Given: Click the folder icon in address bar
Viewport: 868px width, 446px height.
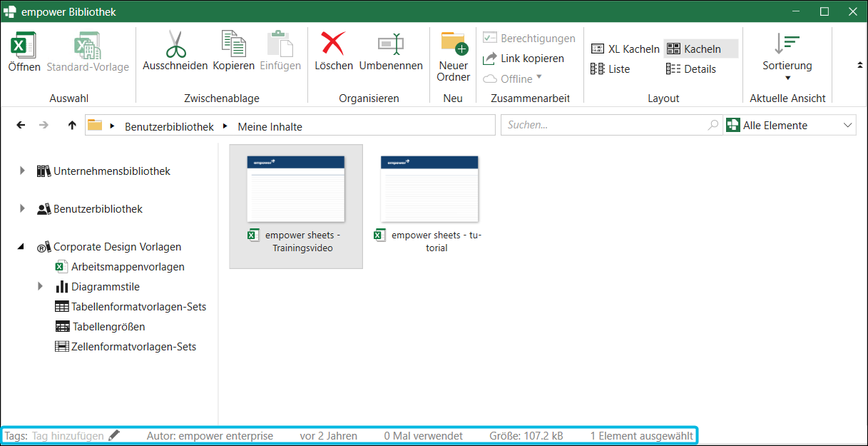Looking at the screenshot, I should (x=95, y=126).
